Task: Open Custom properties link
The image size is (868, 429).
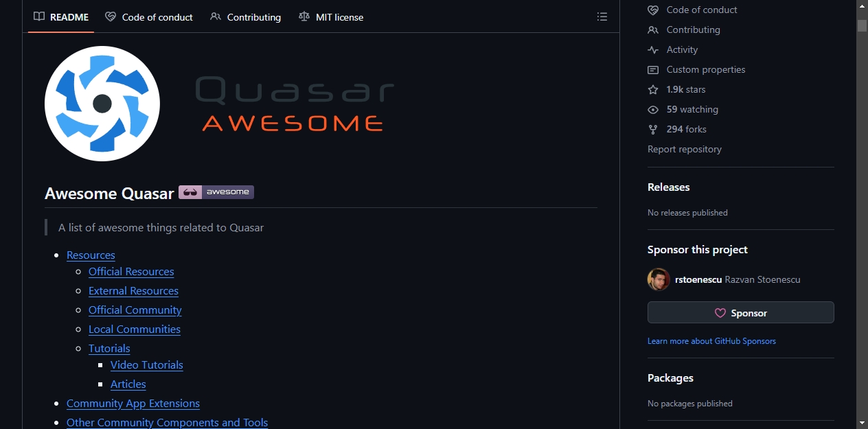Action: 706,69
